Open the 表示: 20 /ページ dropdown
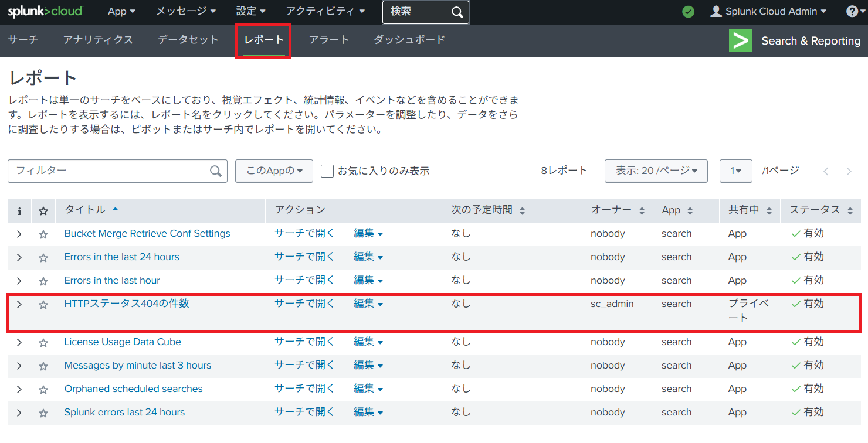Image resolution: width=868 pixels, height=443 pixels. click(656, 171)
